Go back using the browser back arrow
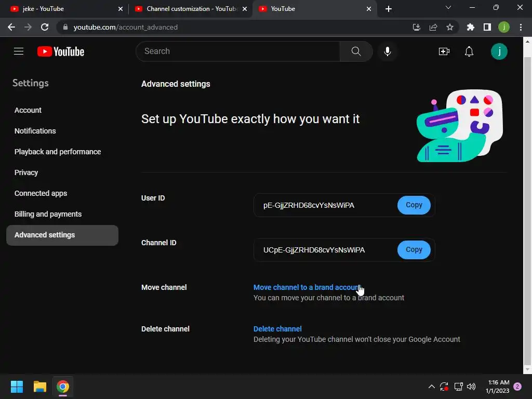Screen dimensions: 532x399 point(11,27)
